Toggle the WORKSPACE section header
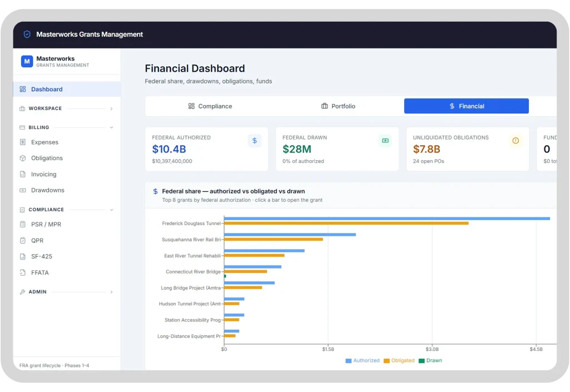This screenshot has width=570, height=392. tap(66, 108)
